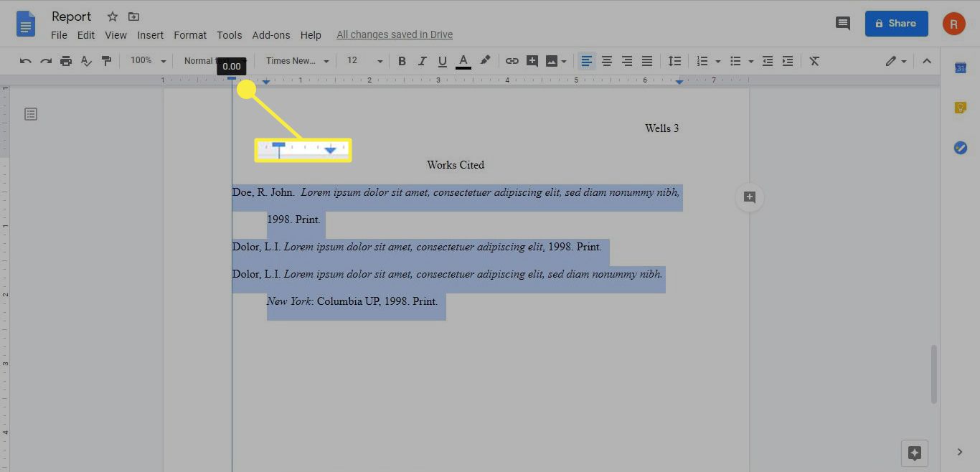Set justified text alignment
The image size is (980, 472).
[x=647, y=61]
